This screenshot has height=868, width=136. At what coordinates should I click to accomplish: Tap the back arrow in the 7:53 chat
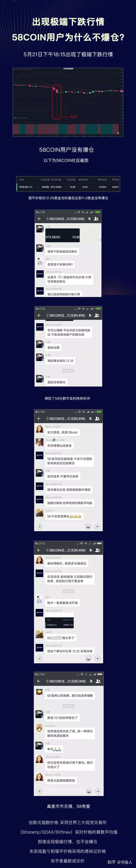tap(39, 550)
